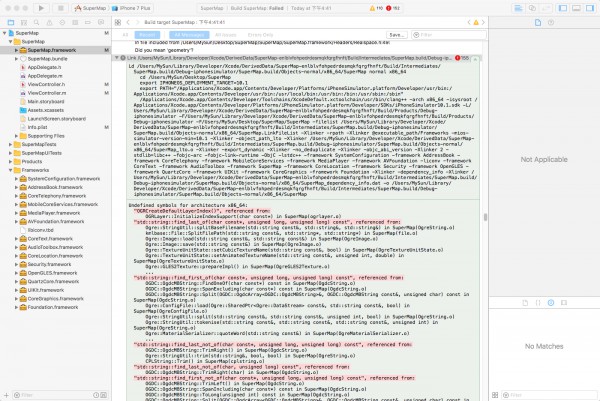Go forward with the right chevron
The height and width of the screenshot is (401, 600).
click(137, 23)
